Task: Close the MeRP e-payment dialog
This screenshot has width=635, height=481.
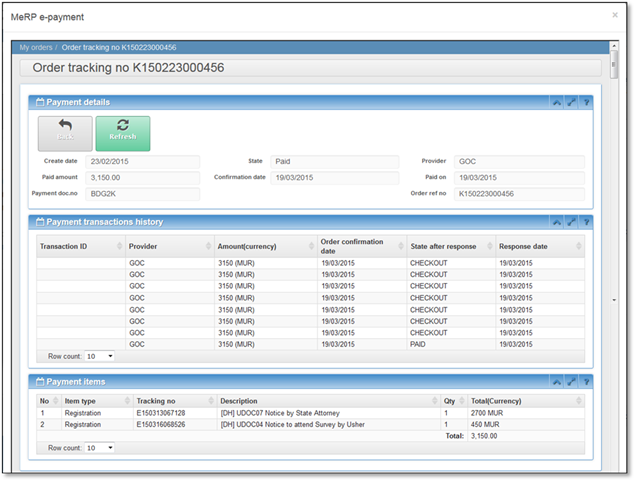Action: [x=615, y=16]
